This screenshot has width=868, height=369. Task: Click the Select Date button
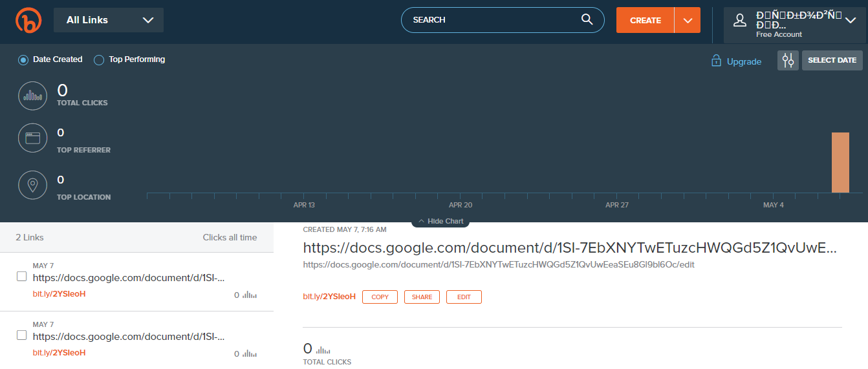(x=832, y=60)
